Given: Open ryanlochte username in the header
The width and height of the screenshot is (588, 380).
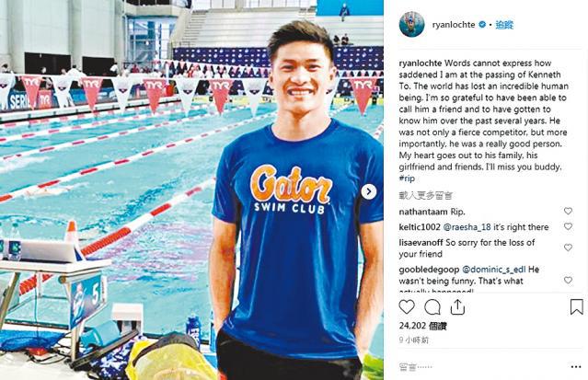Looking at the screenshot, I should pos(454,25).
